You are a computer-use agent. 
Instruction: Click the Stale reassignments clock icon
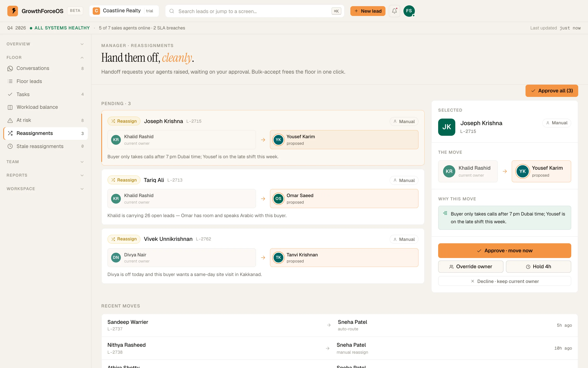pos(10,146)
